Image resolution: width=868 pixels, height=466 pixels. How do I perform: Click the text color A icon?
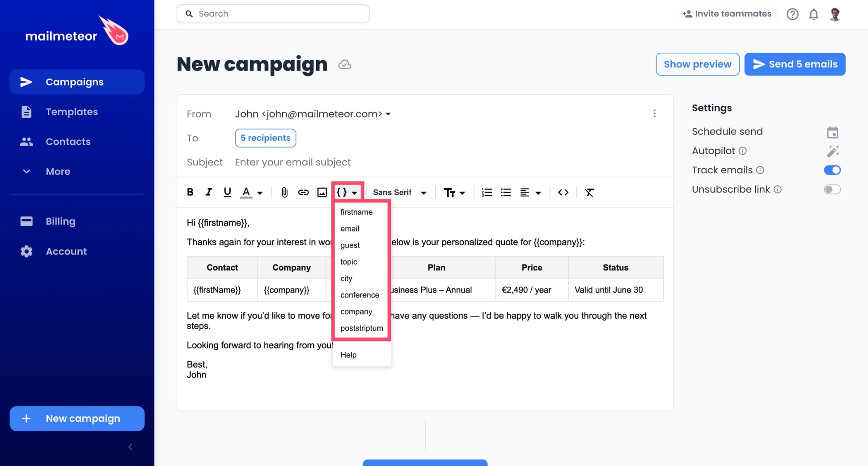click(x=246, y=192)
